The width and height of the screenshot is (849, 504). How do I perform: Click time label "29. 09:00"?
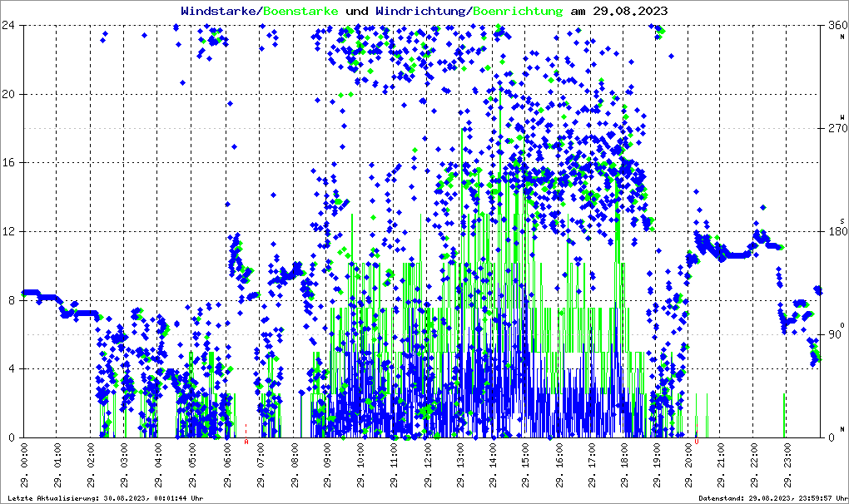pos(327,465)
